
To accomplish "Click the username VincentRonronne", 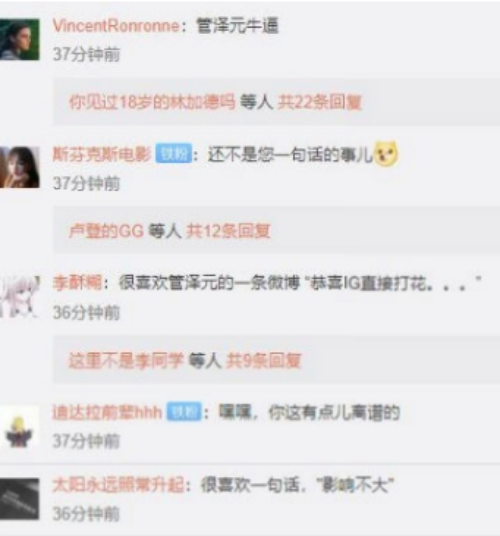I will click(116, 26).
